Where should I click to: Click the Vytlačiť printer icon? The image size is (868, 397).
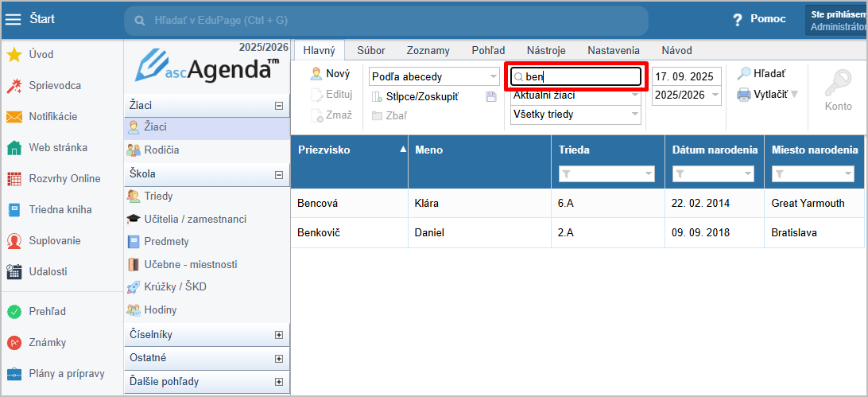[x=743, y=94]
